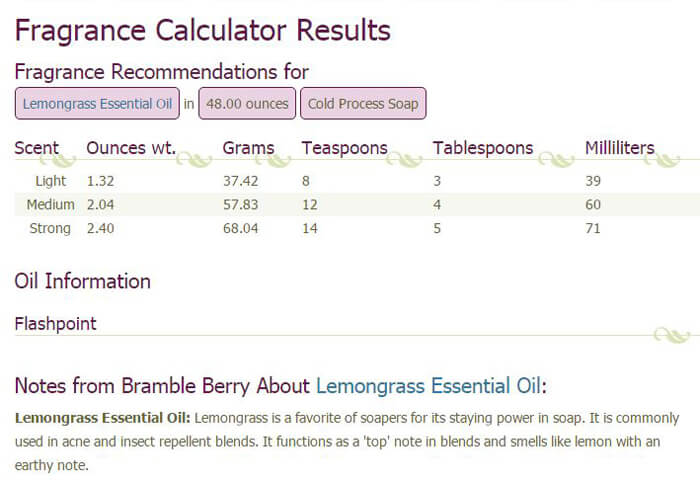Click the 2.04 ounces value in Medium row
The image size is (700, 483).
pos(102,204)
